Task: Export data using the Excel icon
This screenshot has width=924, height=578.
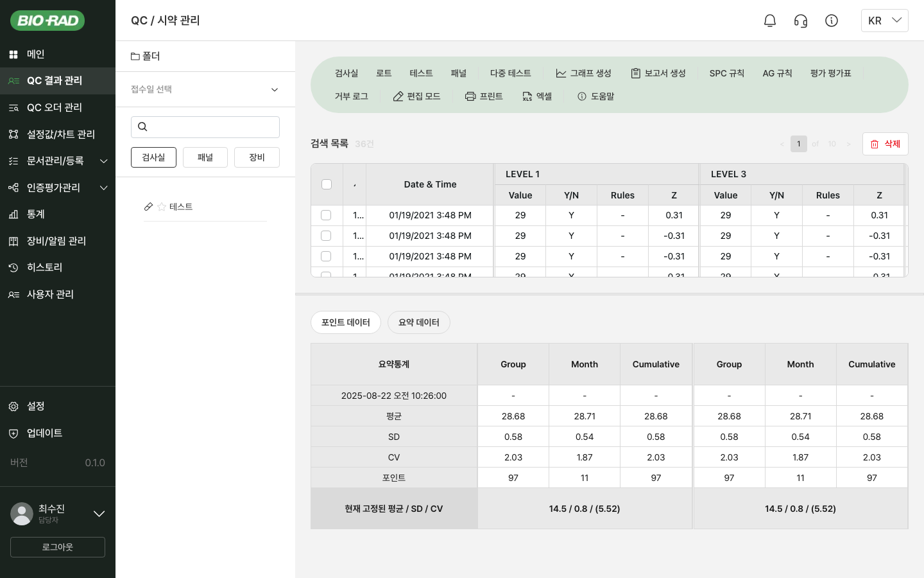Action: [x=527, y=96]
